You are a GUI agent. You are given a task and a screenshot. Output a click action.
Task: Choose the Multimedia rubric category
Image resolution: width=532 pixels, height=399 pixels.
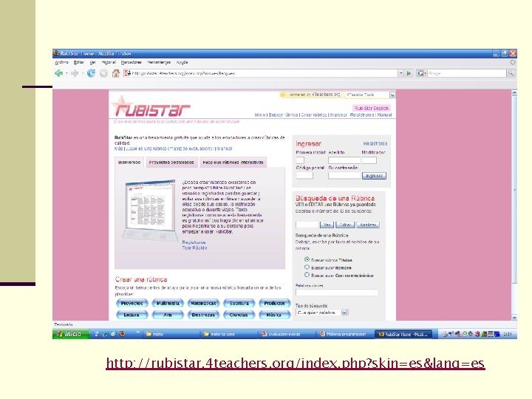point(168,303)
